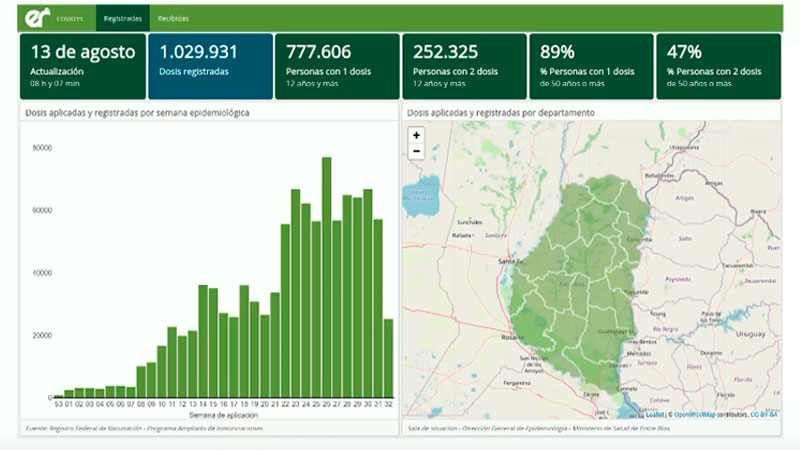Click the bar for week 32

click(388, 358)
